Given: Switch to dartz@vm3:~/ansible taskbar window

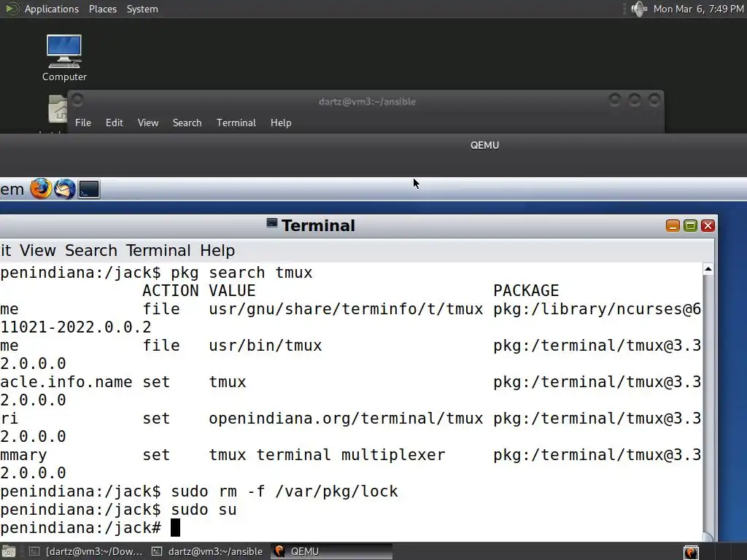Looking at the screenshot, I should (x=208, y=551).
